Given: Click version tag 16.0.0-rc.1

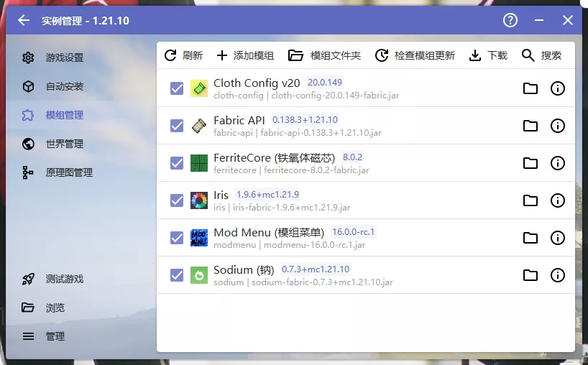Looking at the screenshot, I should click(x=353, y=232).
